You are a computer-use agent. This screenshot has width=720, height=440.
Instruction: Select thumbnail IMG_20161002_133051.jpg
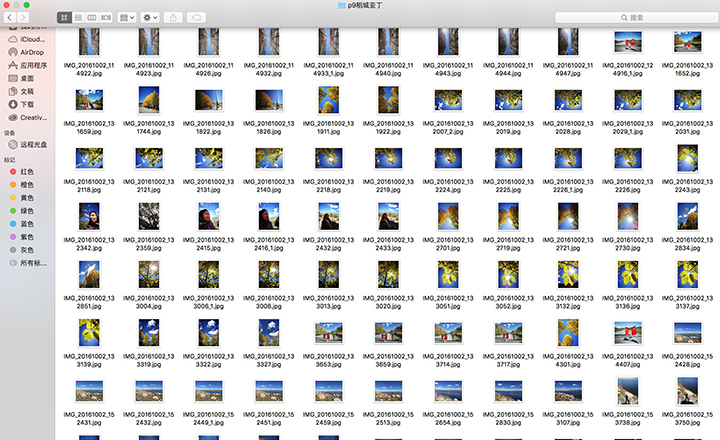(x=448, y=275)
